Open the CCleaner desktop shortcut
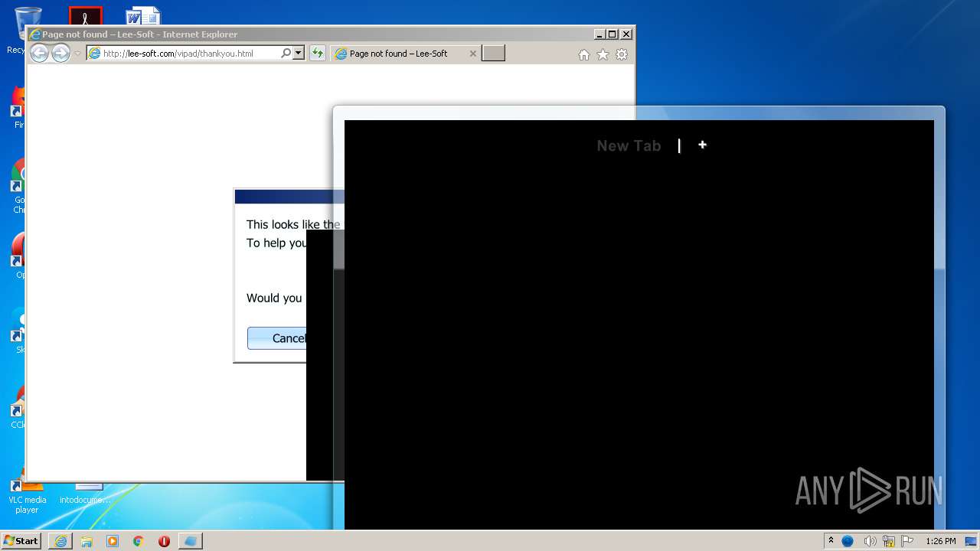The height and width of the screenshot is (551, 980). click(18, 406)
